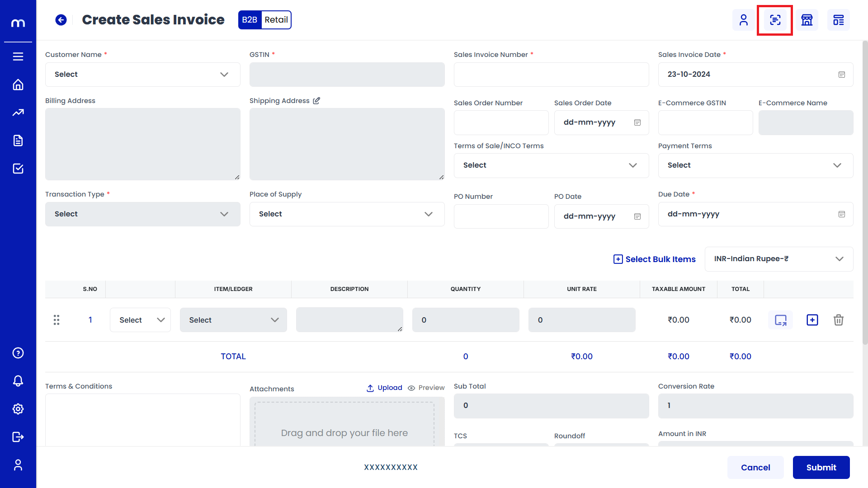Open the scan document icon

click(775, 20)
